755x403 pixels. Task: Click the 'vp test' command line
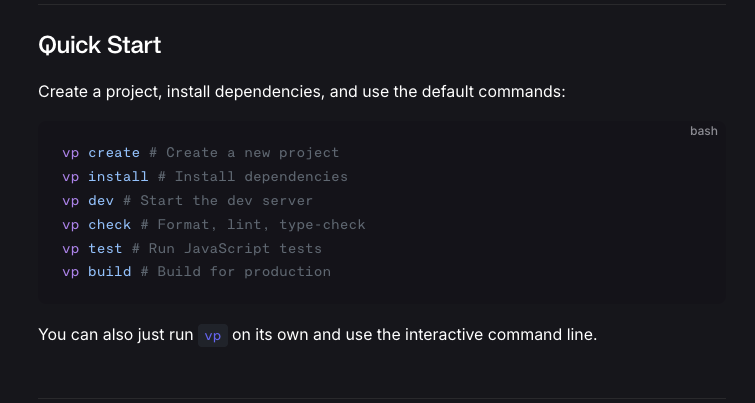192,249
